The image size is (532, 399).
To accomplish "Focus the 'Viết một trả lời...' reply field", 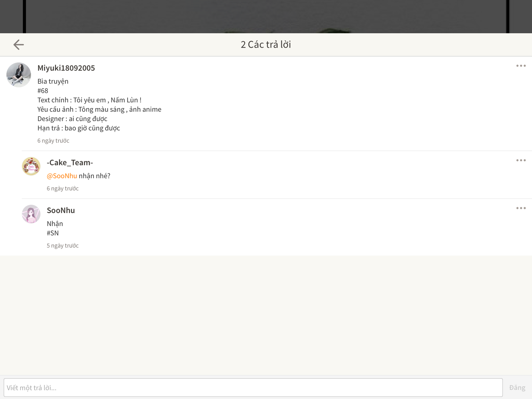I will [x=253, y=387].
